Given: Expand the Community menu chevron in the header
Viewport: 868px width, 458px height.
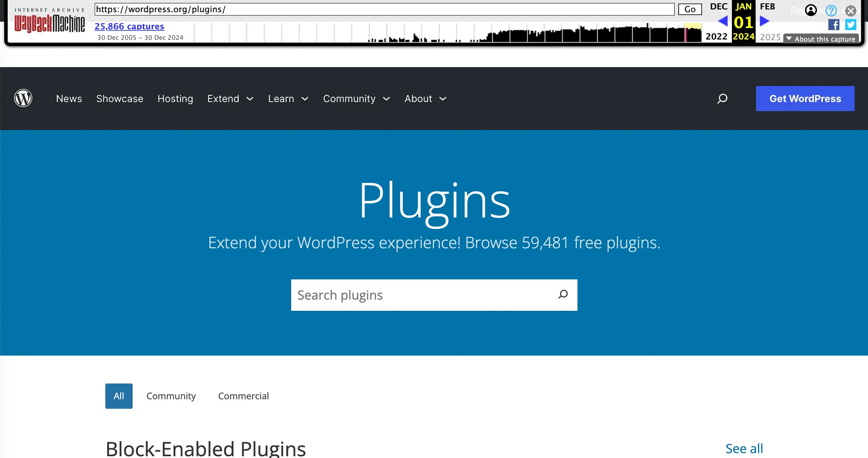Looking at the screenshot, I should 387,99.
